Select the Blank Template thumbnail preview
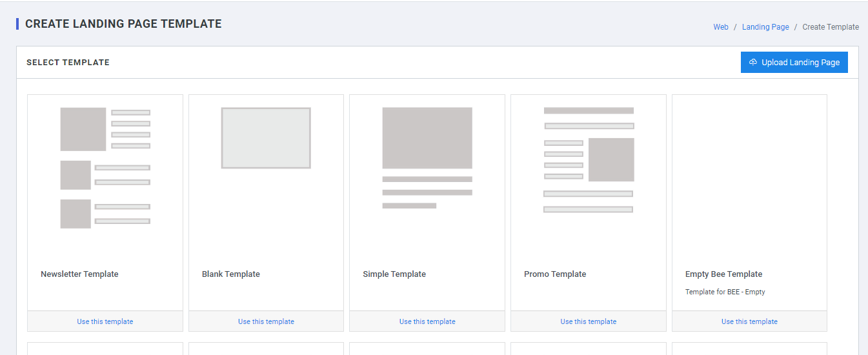The width and height of the screenshot is (868, 355). (x=266, y=138)
